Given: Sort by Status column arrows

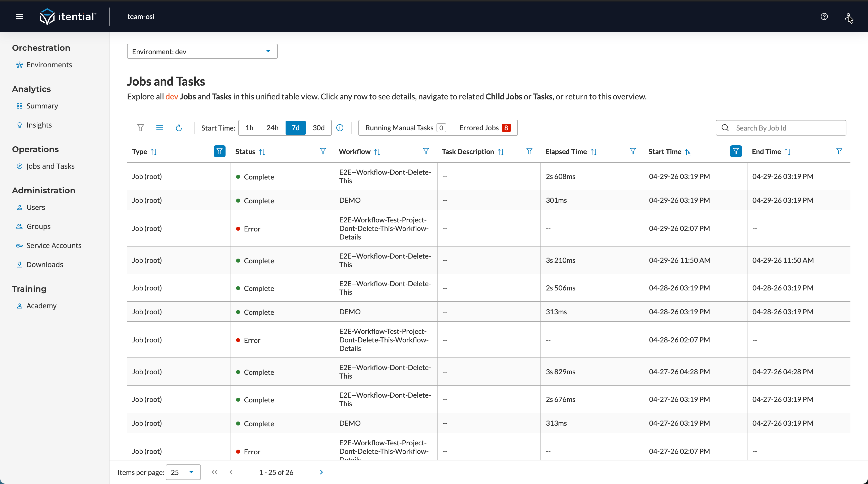Looking at the screenshot, I should pos(262,152).
